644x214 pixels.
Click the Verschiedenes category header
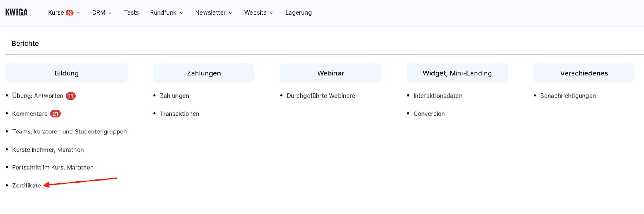584,73
